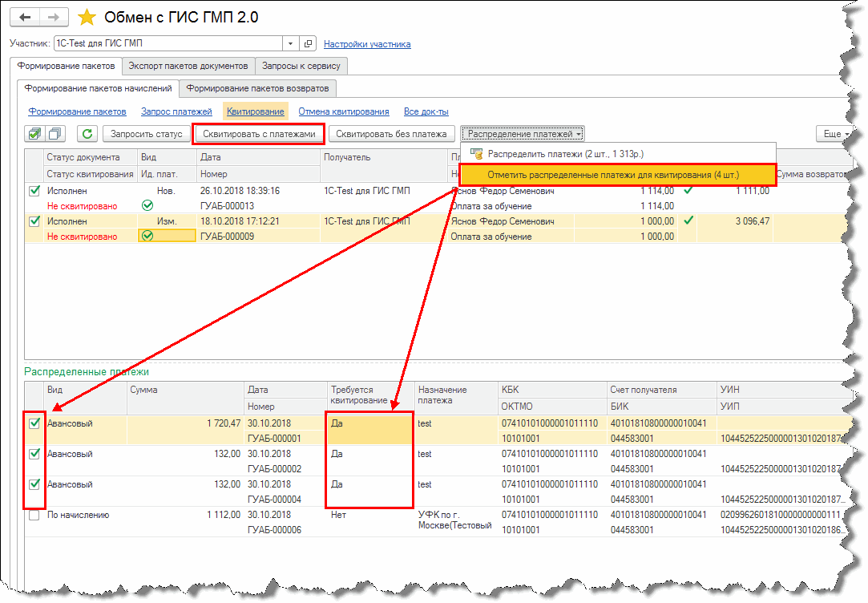
Task: Click date 26.10.2018 18:39:16 cell
Action: (259, 191)
